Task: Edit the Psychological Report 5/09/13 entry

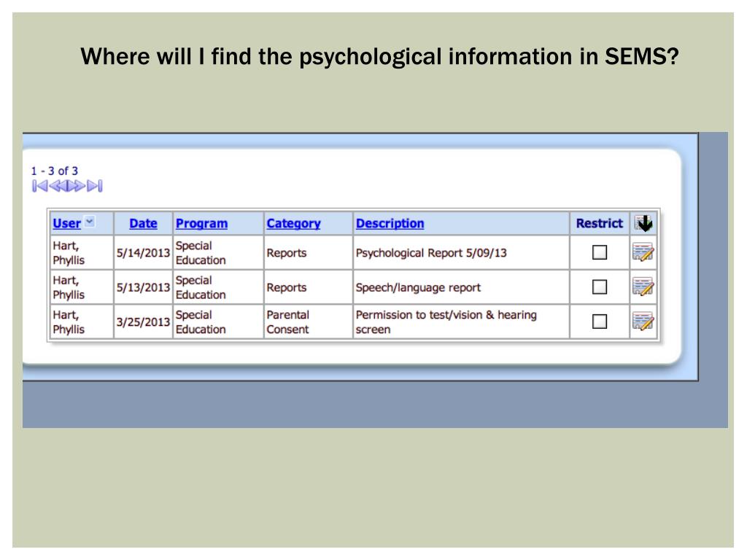Action: tap(643, 252)
